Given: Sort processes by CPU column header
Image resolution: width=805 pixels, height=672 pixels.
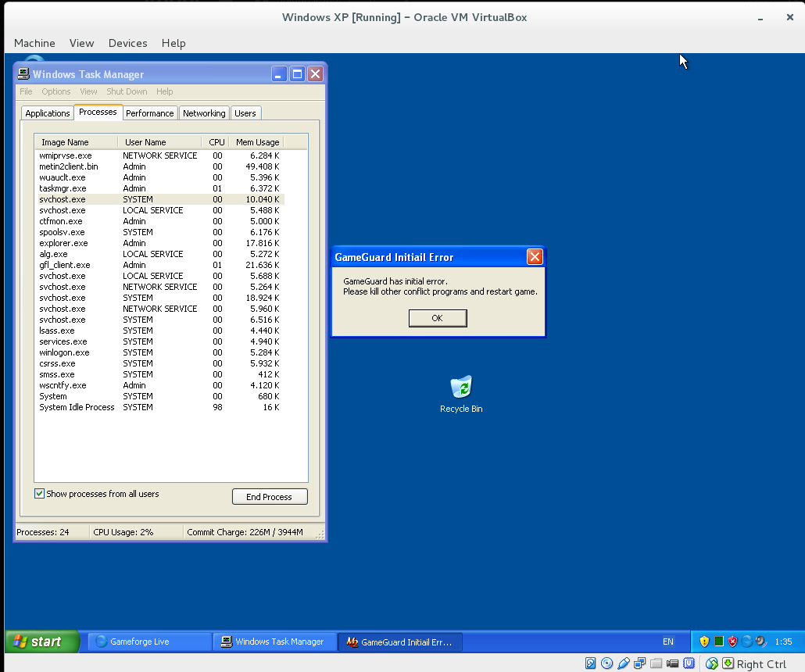Looking at the screenshot, I should [215, 141].
